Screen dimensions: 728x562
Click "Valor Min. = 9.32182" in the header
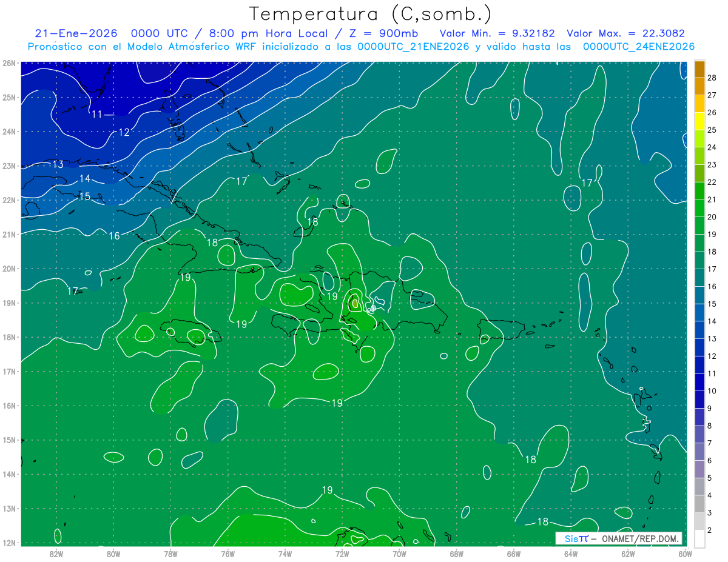click(497, 33)
